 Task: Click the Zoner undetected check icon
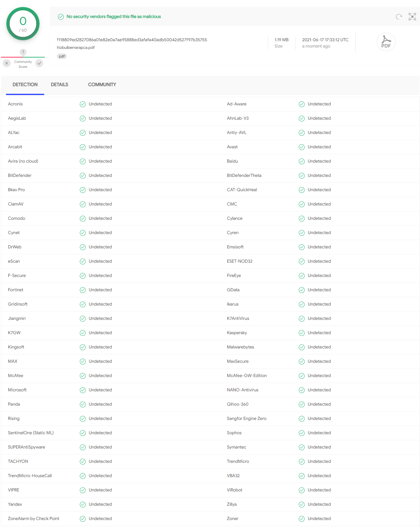click(302, 519)
